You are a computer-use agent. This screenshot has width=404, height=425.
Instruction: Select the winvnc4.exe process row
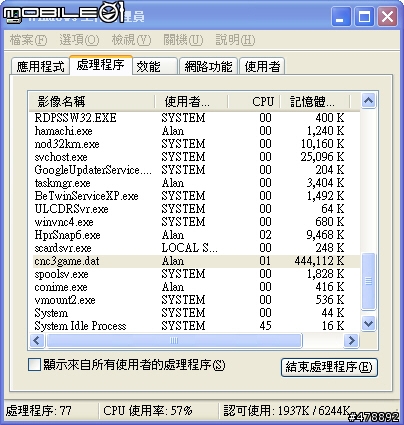click(x=194, y=222)
